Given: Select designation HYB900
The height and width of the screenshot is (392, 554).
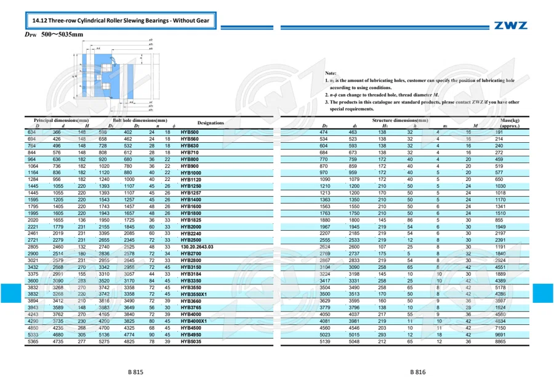Looking at the screenshot, I should click(190, 166).
